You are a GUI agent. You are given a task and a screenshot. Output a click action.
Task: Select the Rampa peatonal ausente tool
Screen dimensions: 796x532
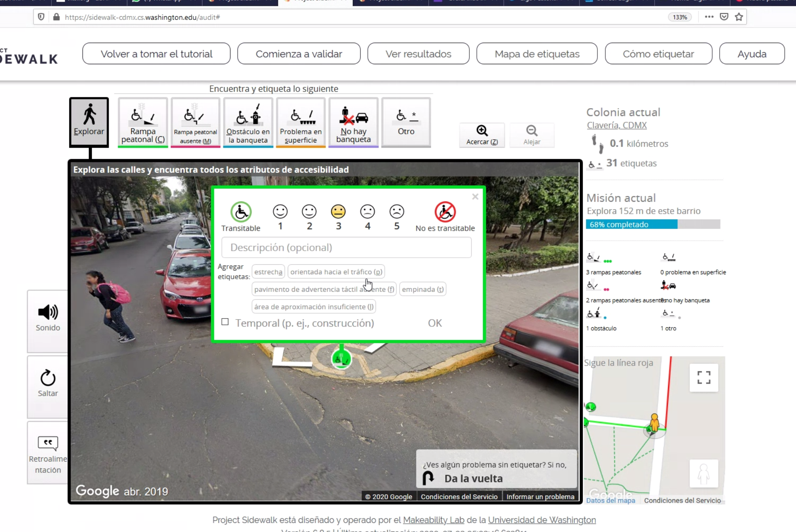coord(195,122)
